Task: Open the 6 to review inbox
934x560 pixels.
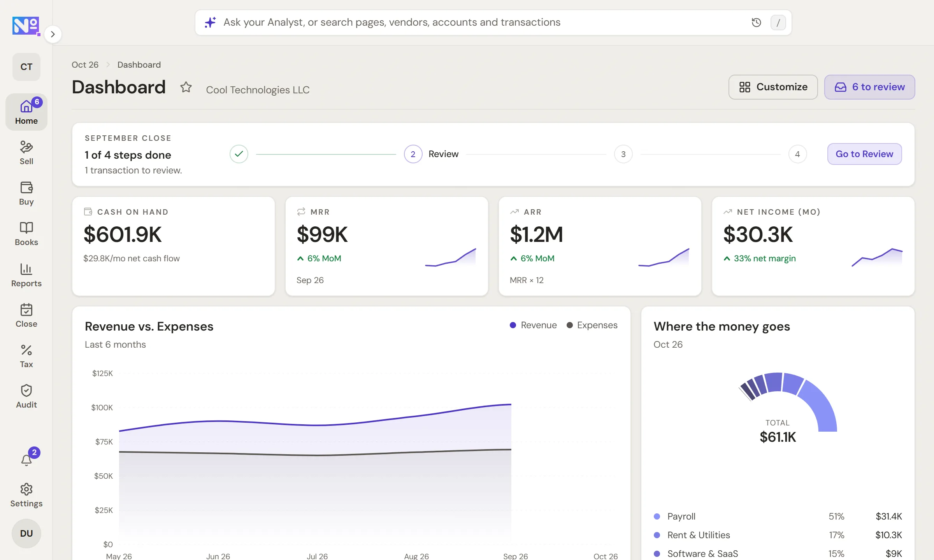Action: click(x=869, y=87)
